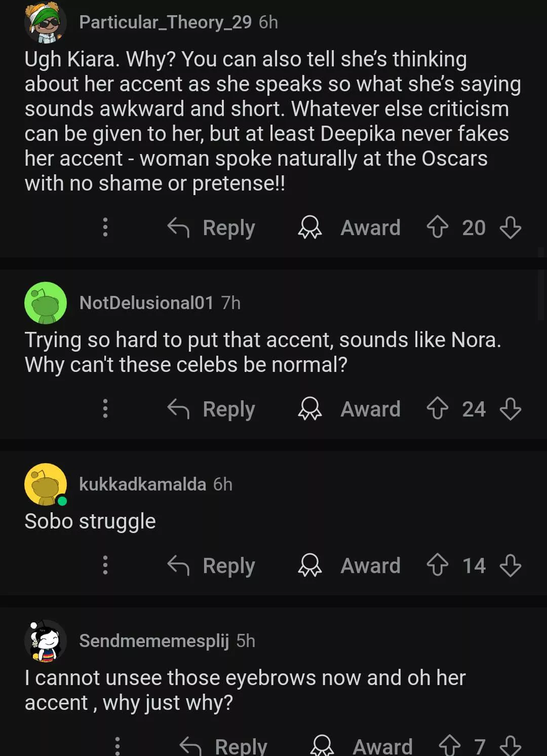The width and height of the screenshot is (547, 756).
Task: Downvote NotDelusional01's comment
Action: pyautogui.click(x=510, y=408)
